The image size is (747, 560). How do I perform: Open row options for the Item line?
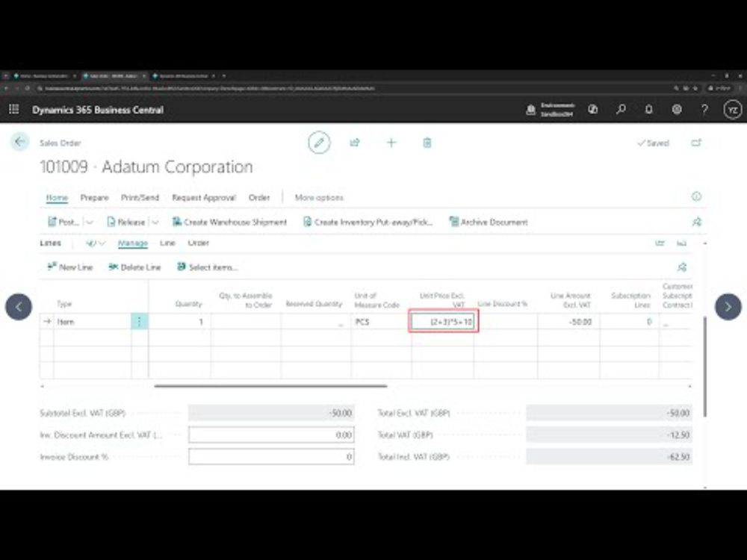tap(139, 322)
